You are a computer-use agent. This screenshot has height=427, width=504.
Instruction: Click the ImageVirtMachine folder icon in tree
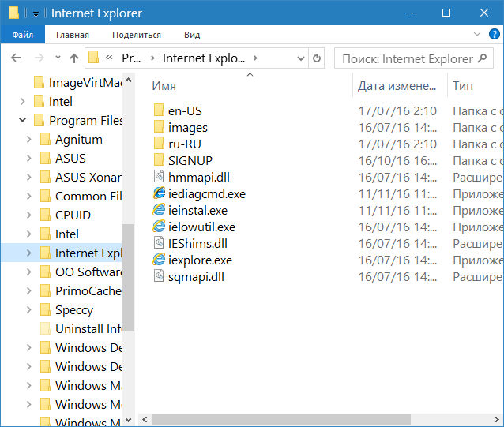point(39,83)
